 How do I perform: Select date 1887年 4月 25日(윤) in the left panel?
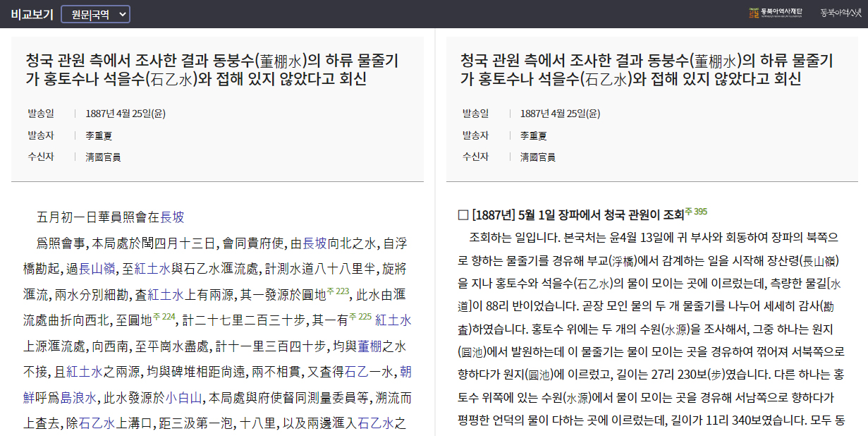click(x=126, y=114)
